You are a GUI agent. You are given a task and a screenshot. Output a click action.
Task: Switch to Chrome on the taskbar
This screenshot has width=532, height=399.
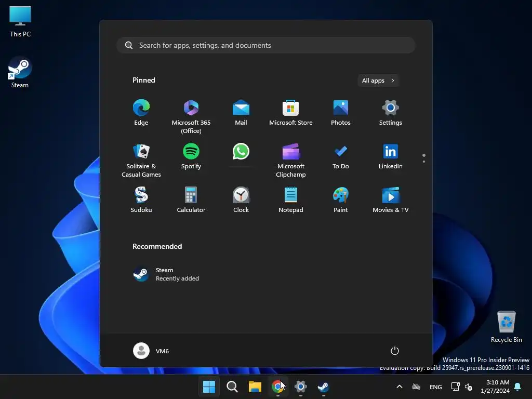pos(277,387)
